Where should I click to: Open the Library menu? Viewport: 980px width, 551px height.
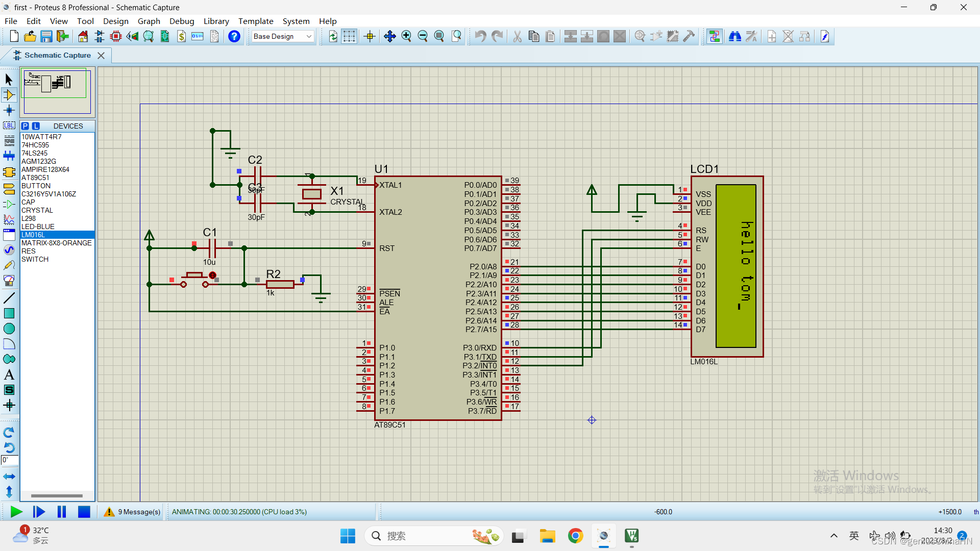[216, 21]
